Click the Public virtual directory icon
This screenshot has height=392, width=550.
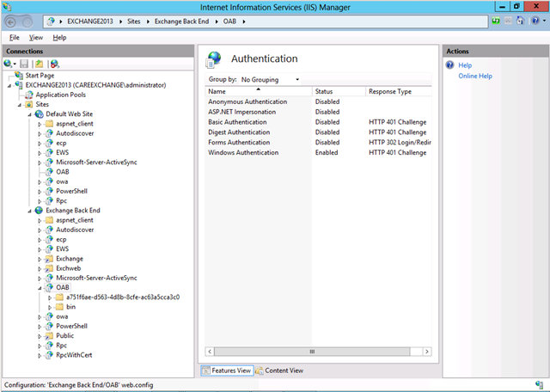tap(50, 335)
